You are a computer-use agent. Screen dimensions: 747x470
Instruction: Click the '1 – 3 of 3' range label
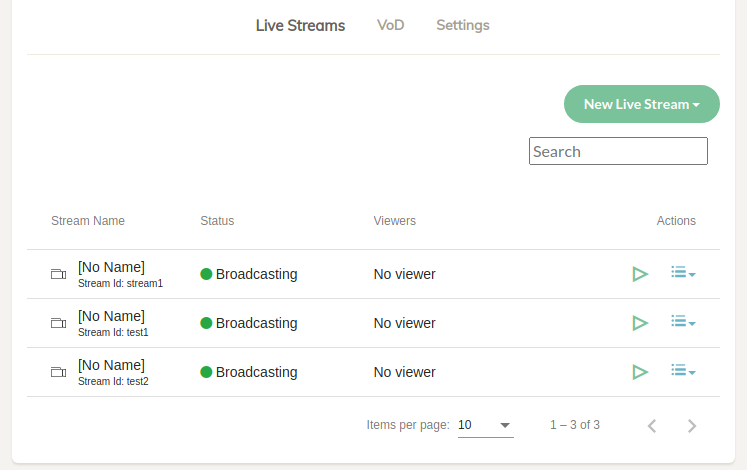pos(575,425)
